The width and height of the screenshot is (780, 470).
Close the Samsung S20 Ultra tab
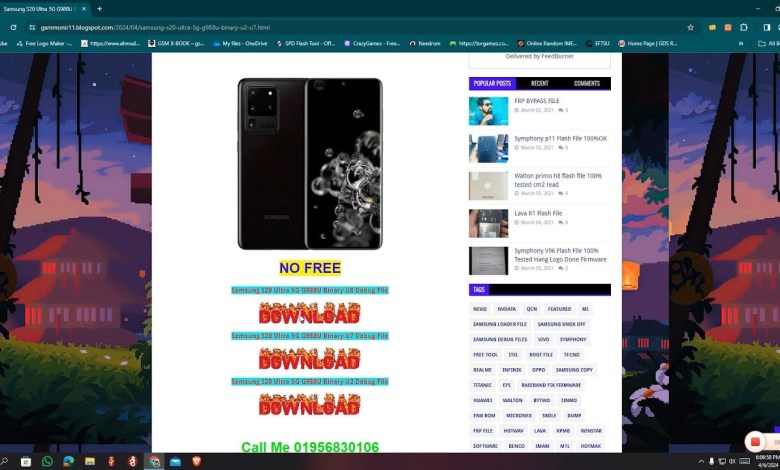[x=84, y=8]
